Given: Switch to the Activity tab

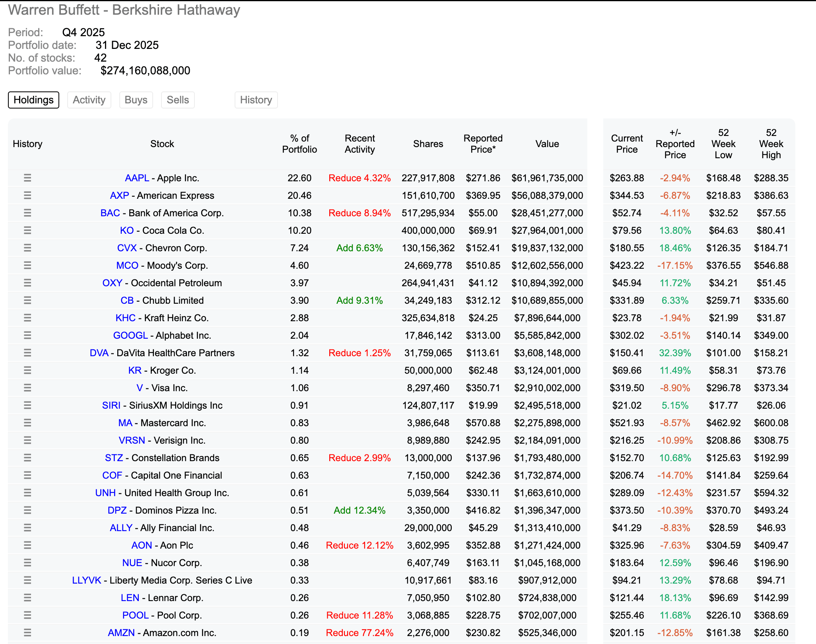Looking at the screenshot, I should pyautogui.click(x=89, y=100).
